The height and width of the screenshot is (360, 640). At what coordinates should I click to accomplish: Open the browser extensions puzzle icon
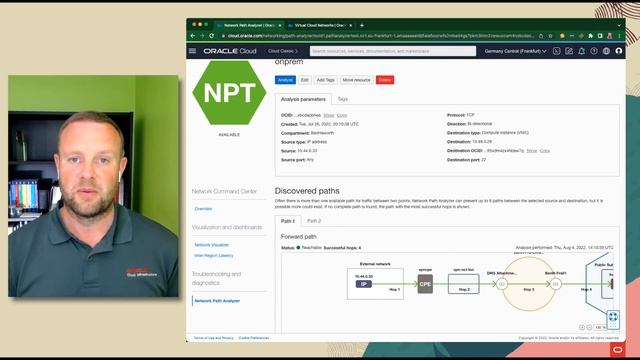point(591,36)
